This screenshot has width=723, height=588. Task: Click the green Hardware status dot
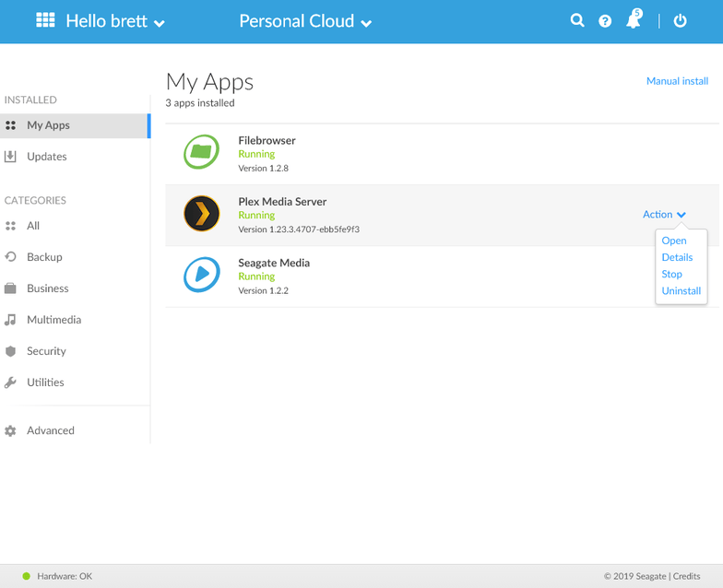pyautogui.click(x=26, y=576)
